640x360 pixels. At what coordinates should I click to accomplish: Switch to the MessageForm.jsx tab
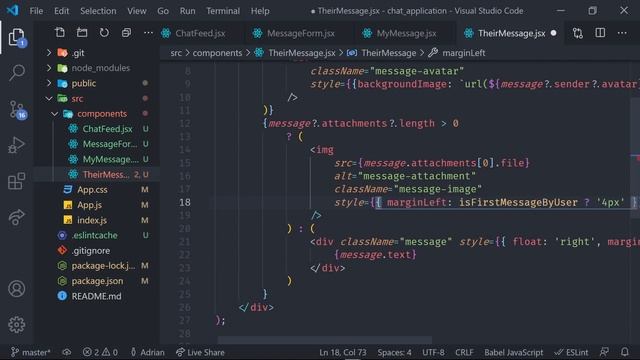pos(300,33)
